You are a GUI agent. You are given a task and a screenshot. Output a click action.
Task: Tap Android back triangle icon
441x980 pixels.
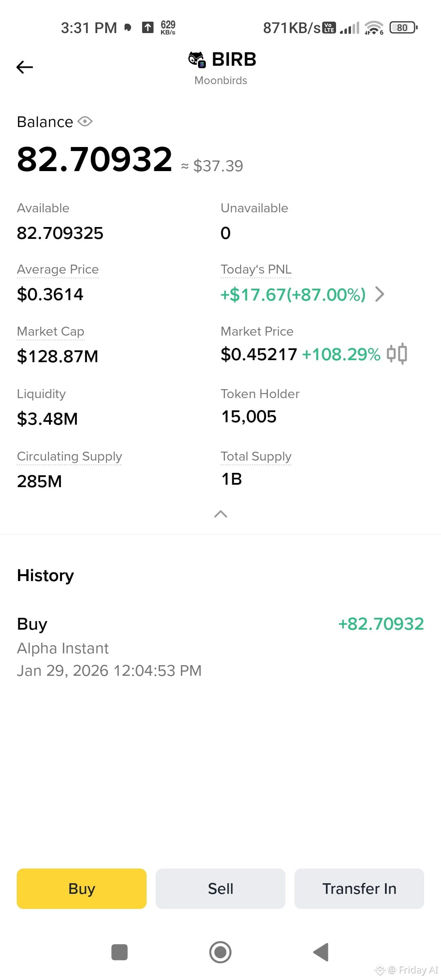coord(321,952)
